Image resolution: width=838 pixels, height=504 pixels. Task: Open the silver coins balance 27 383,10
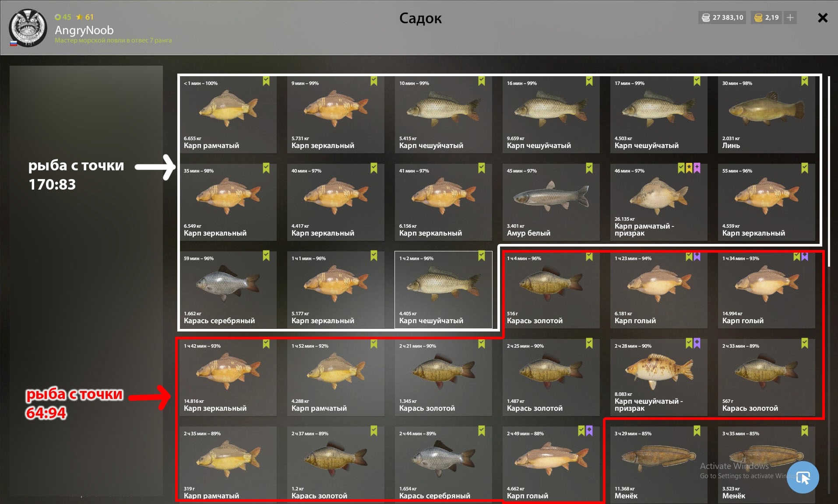(x=722, y=18)
